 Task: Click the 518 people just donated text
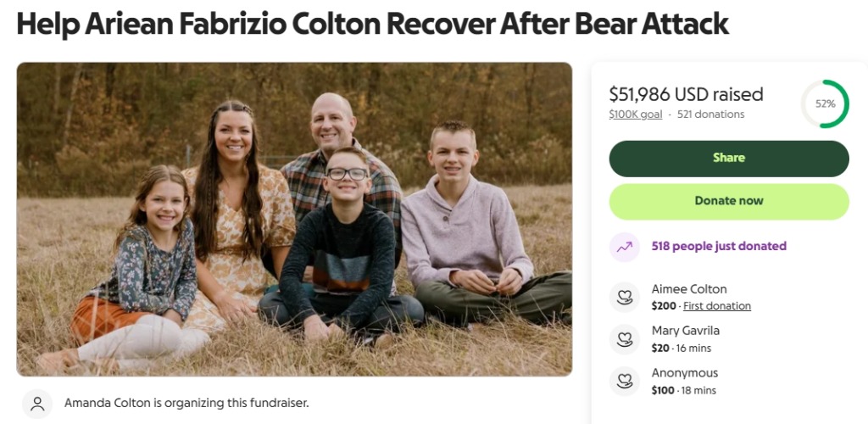click(x=719, y=246)
